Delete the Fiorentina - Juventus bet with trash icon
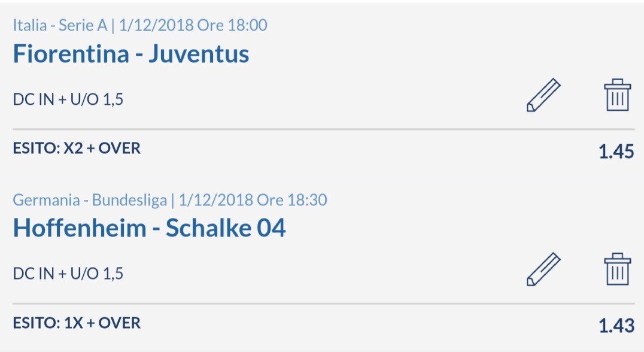This screenshot has width=644, height=352. [617, 95]
